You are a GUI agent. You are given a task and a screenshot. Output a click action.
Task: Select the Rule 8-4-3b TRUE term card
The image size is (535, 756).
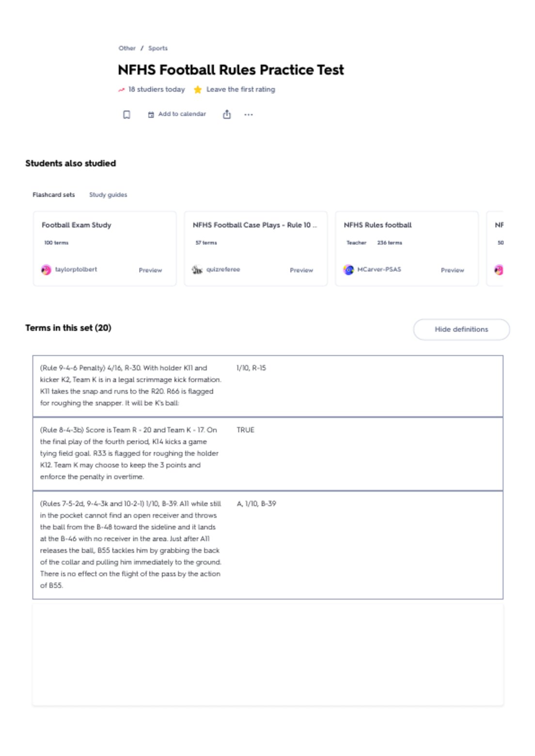267,454
